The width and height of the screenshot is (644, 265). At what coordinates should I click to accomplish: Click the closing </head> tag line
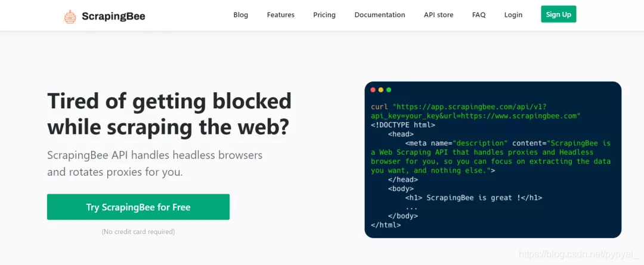(x=403, y=180)
